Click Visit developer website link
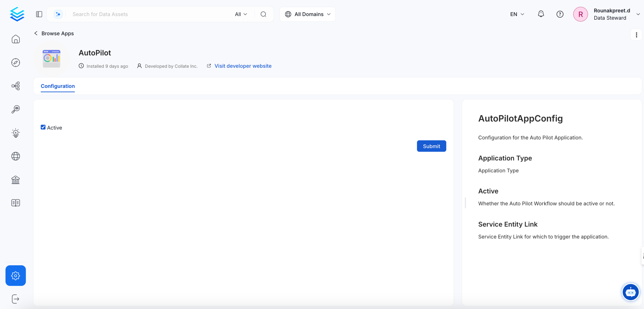This screenshot has height=309, width=644. [243, 66]
